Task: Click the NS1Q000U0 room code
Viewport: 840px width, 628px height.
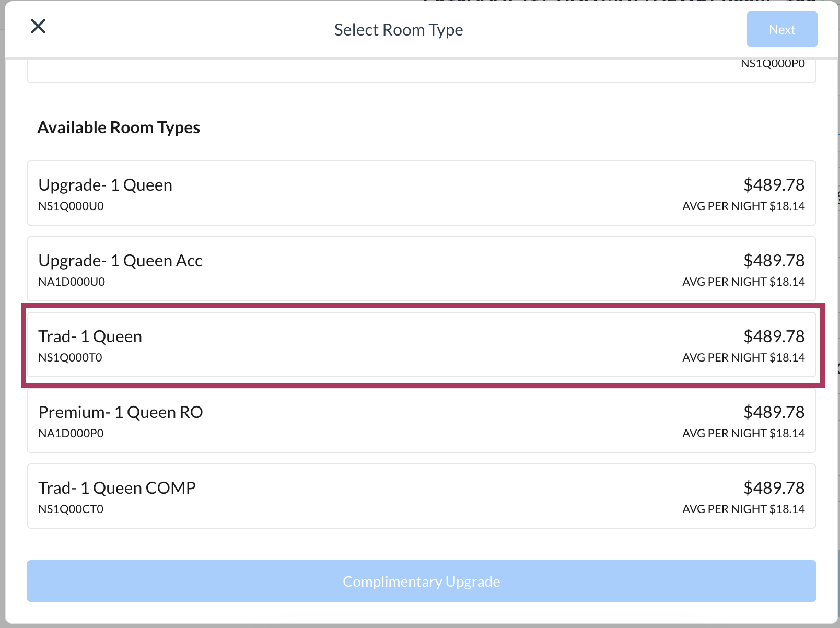Action: [71, 206]
